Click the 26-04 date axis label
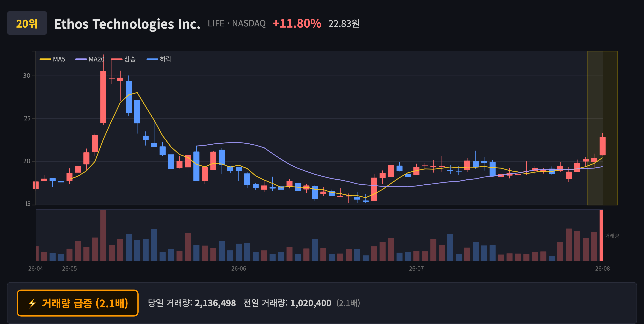644x324 pixels. pyautogui.click(x=35, y=268)
